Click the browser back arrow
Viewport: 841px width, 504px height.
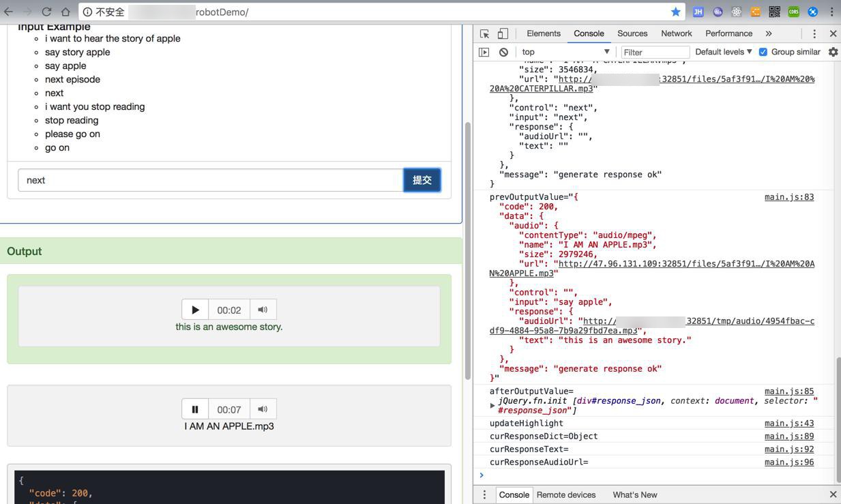[x=9, y=12]
